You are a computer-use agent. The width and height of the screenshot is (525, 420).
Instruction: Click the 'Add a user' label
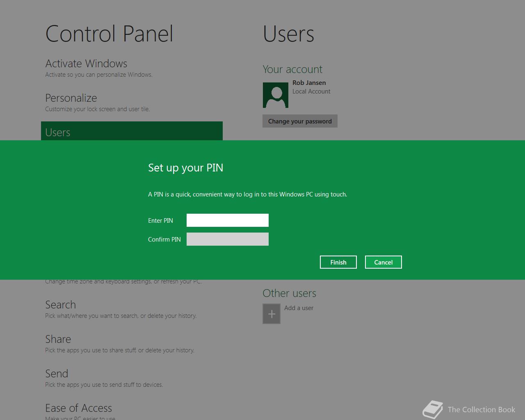299,308
